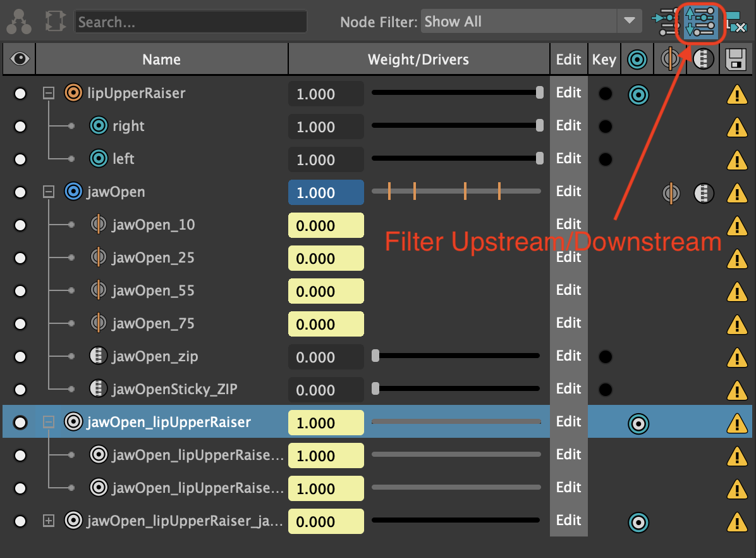Click warning icon on lipUpperRaiser row
This screenshot has width=756, height=558.
[x=736, y=94]
